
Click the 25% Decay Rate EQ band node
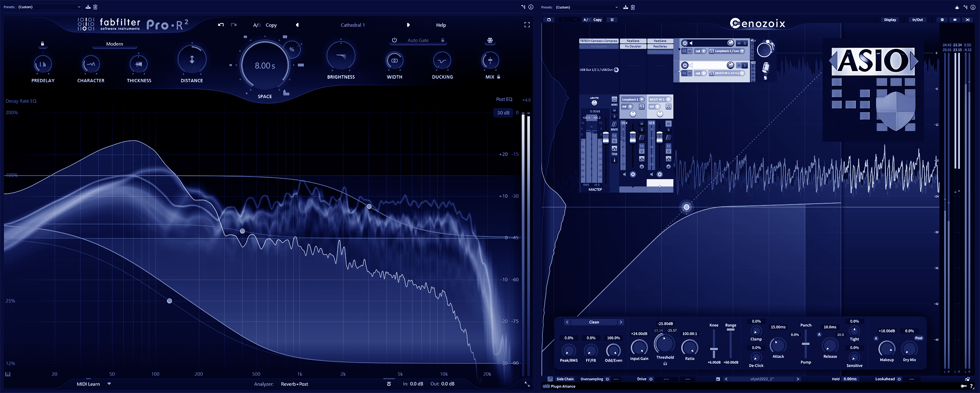pyautogui.click(x=169, y=301)
